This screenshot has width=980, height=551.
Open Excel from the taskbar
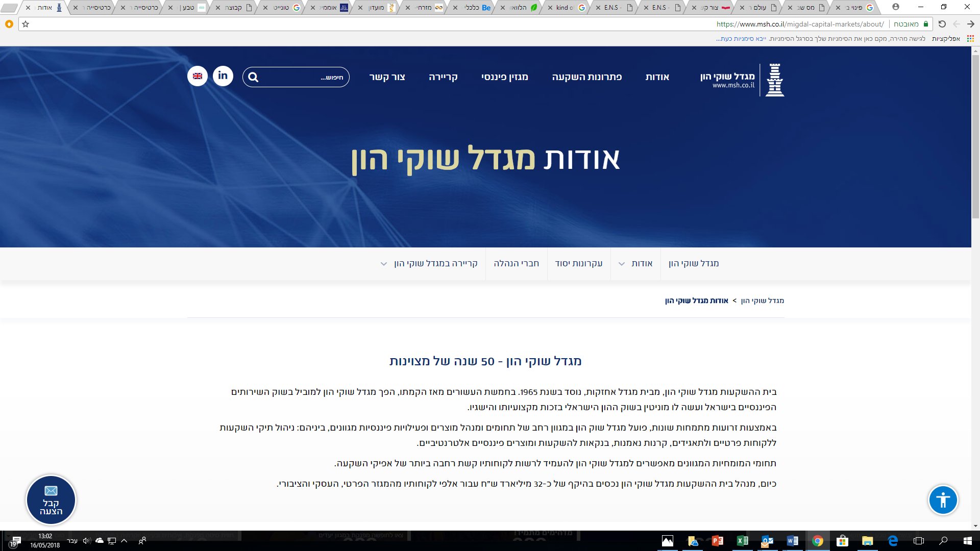[x=742, y=541]
